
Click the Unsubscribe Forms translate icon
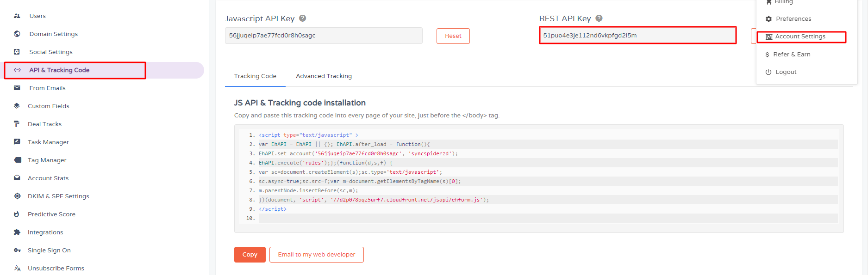[x=17, y=268]
